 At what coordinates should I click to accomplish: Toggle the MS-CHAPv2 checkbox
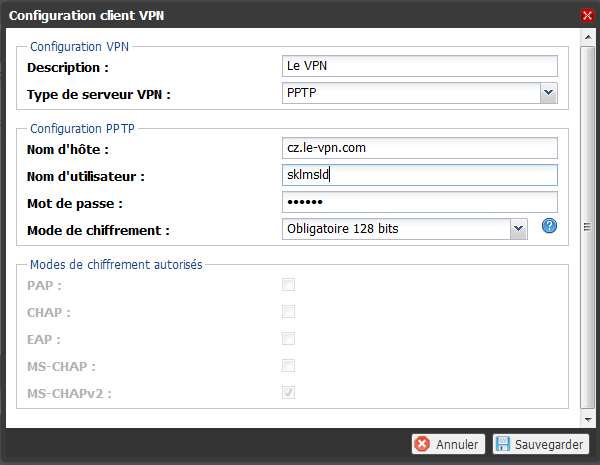[289, 393]
